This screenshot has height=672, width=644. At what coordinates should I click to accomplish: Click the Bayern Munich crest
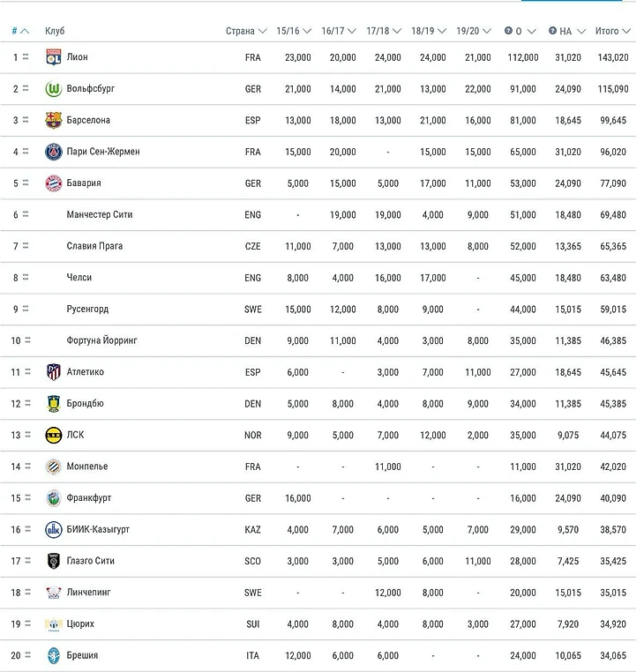coord(53,183)
